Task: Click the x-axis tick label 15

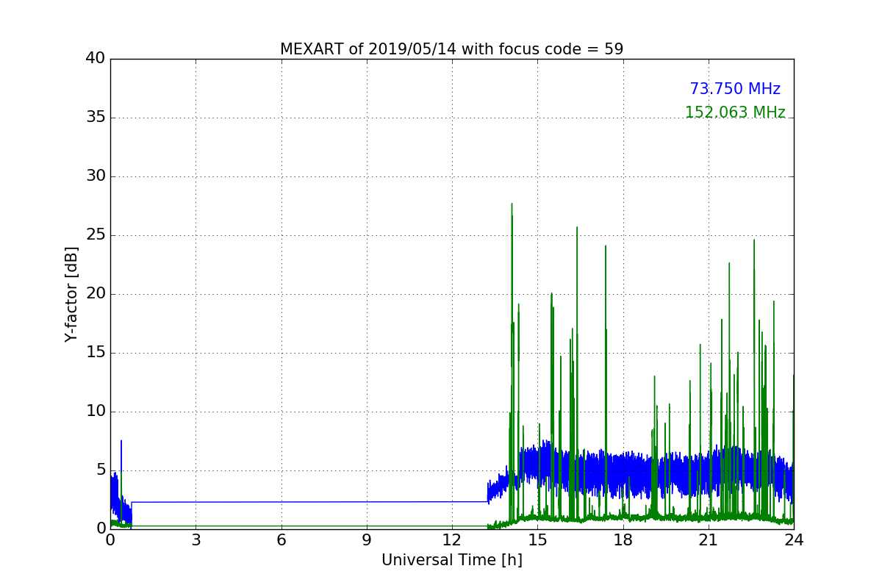Action: 537,539
